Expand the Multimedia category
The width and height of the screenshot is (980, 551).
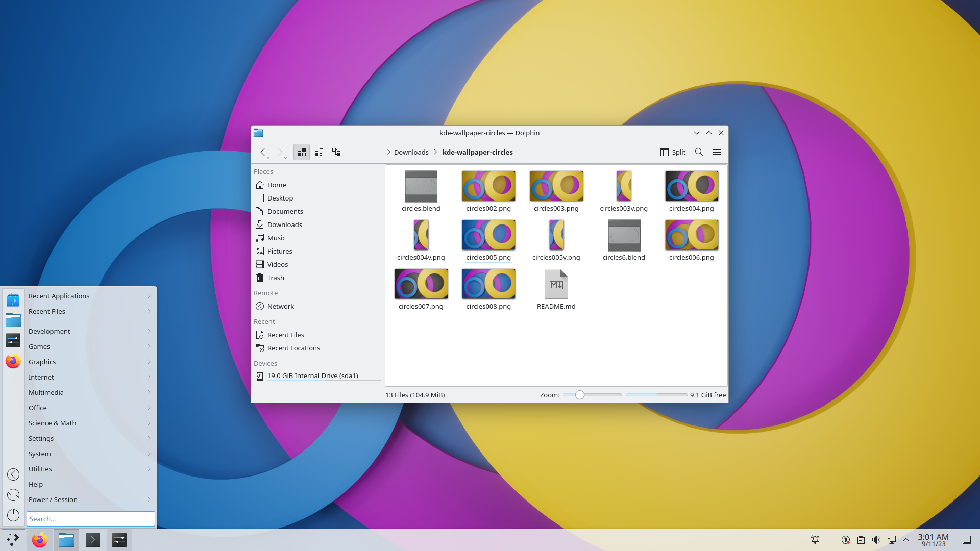(90, 392)
